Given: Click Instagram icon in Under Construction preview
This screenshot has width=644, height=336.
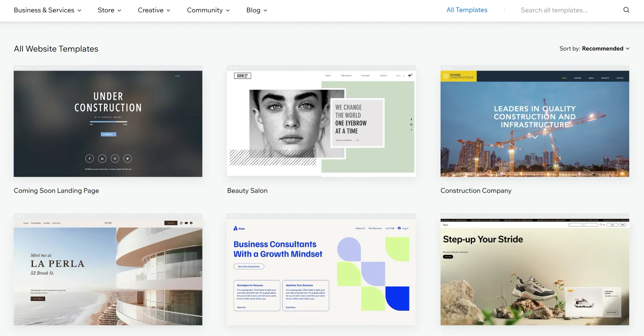Looking at the screenshot, I should tap(115, 158).
